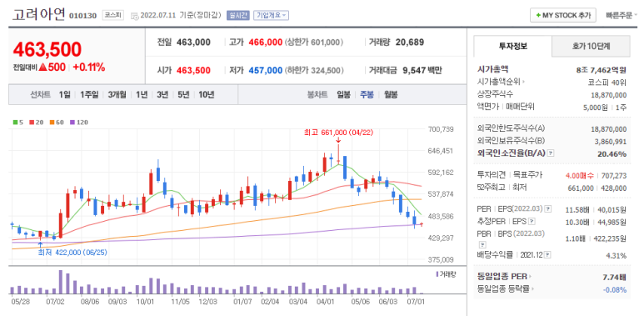Click the 거래량 value 20,689
The height and width of the screenshot is (316, 644).
(x=410, y=43)
